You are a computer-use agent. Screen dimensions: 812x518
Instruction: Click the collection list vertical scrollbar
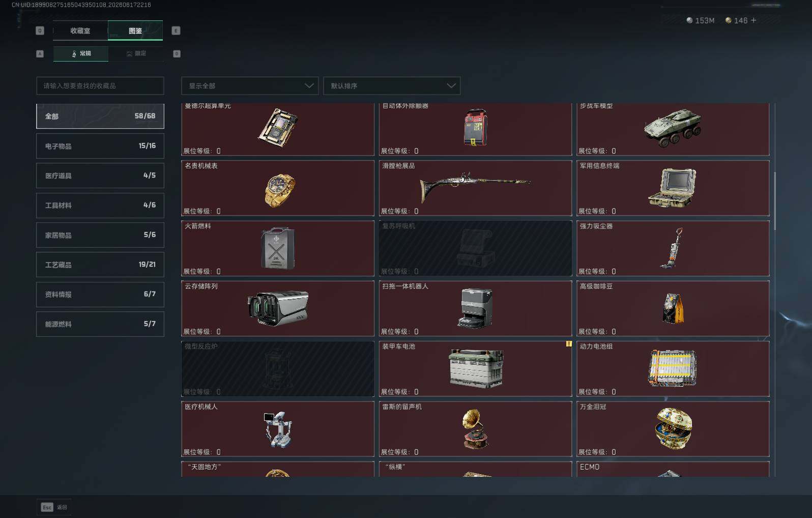click(775, 201)
